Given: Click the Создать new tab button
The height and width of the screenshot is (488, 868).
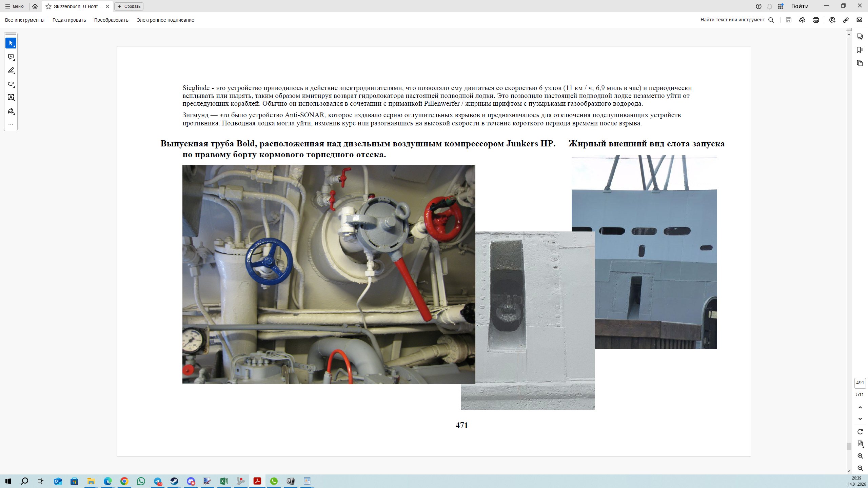Looking at the screenshot, I should click(x=129, y=6).
